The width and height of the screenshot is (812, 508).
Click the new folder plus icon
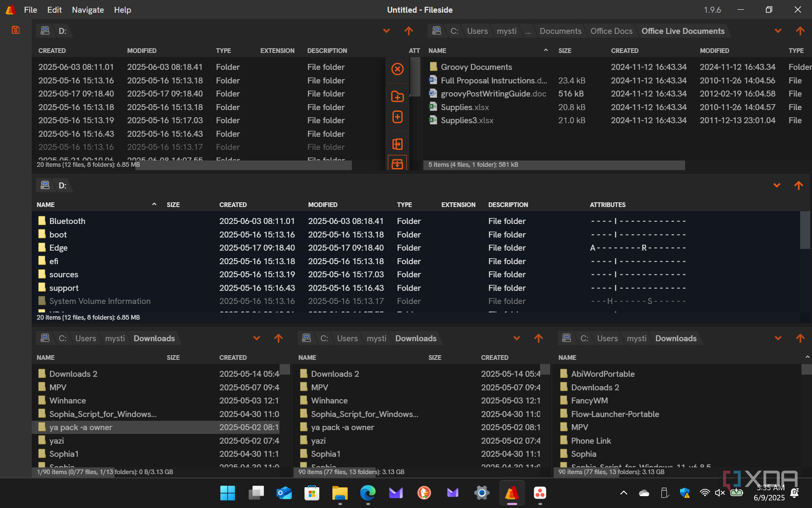397,97
